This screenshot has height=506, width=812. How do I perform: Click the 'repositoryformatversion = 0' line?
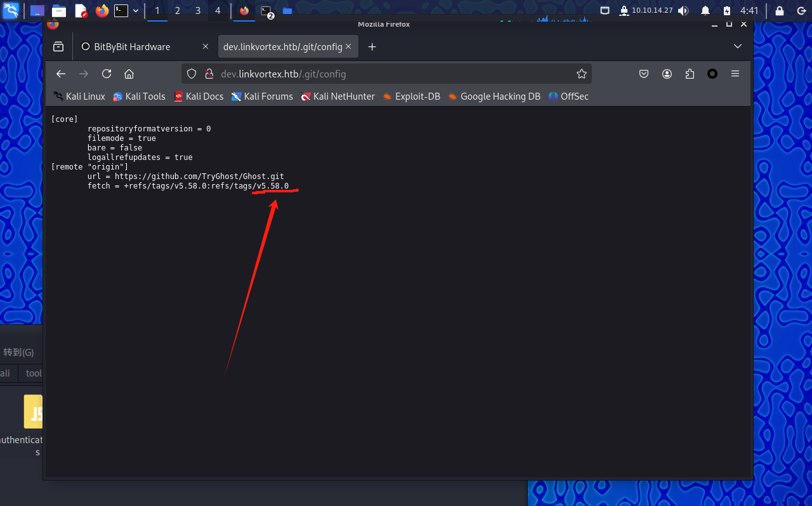[149, 129]
